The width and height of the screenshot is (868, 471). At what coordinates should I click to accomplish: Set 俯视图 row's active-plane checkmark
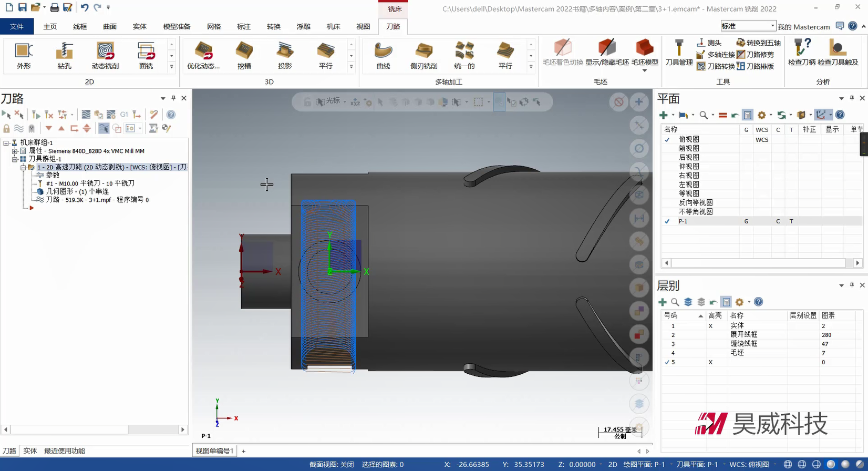667,139
